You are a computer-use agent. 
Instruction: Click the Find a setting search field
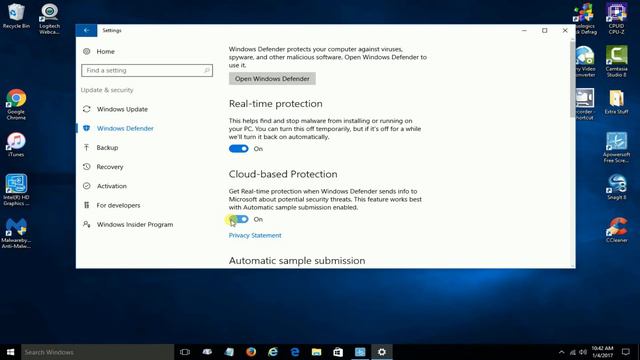pyautogui.click(x=147, y=70)
